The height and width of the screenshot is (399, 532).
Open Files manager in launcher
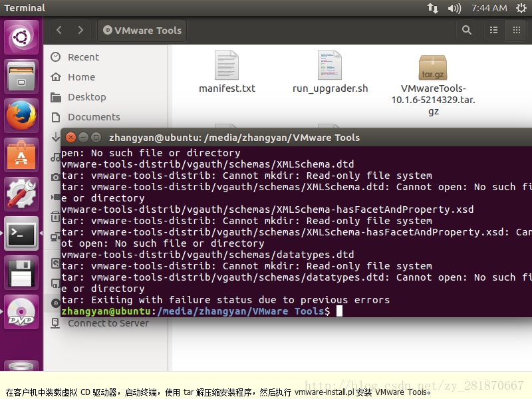(x=21, y=76)
